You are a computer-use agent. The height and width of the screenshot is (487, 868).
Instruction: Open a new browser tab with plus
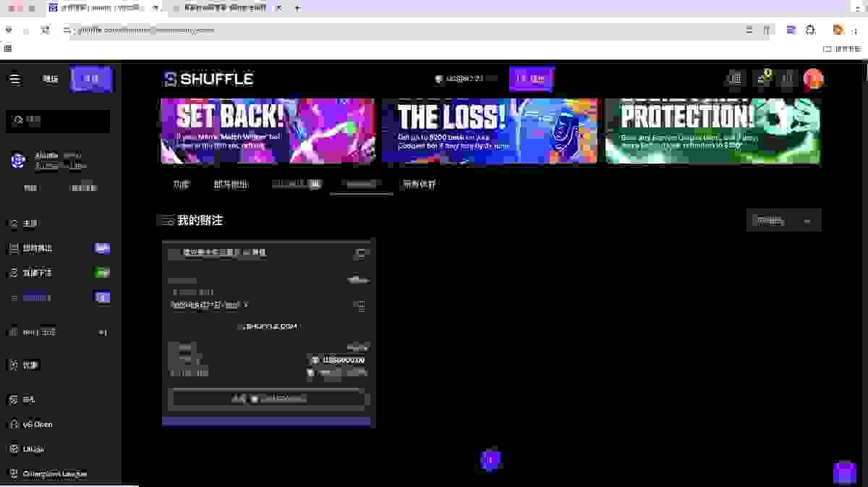tap(297, 7)
